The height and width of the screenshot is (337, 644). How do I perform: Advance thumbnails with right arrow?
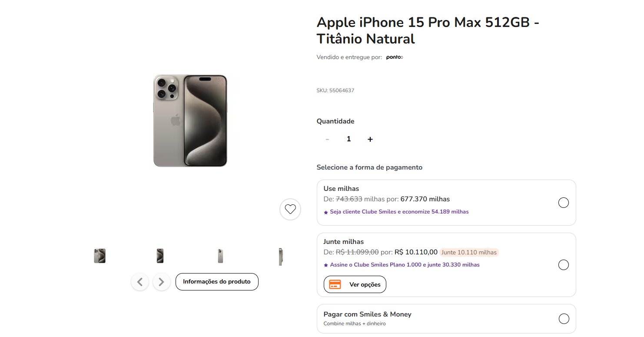161,282
